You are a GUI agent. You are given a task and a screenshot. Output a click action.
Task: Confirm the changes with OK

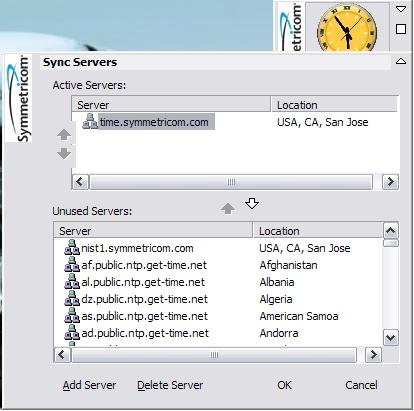284,385
